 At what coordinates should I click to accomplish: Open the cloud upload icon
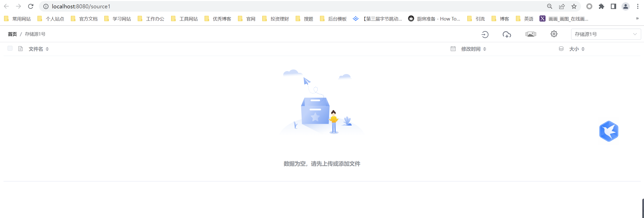507,34
